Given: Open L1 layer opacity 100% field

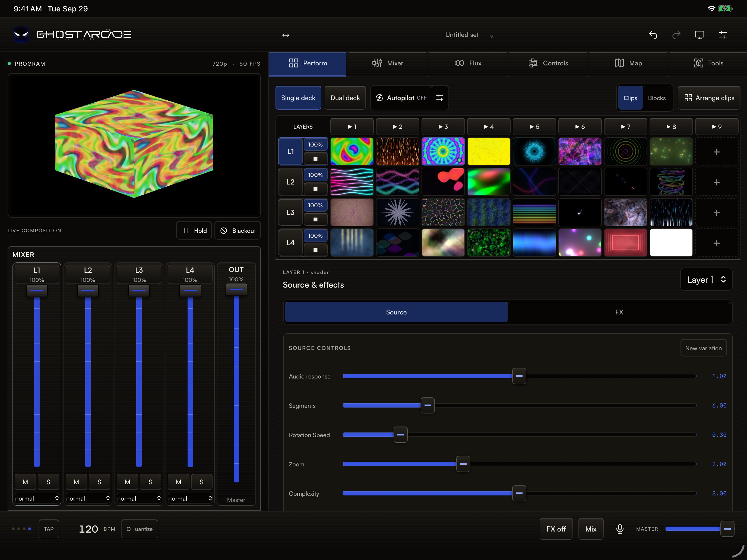Looking at the screenshot, I should [315, 144].
